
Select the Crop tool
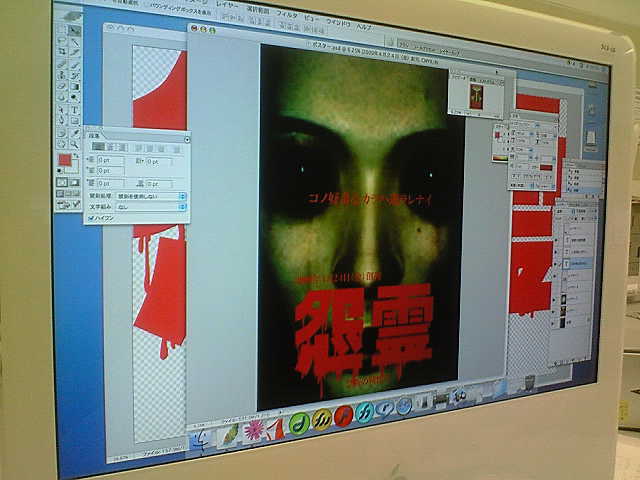coord(62,51)
